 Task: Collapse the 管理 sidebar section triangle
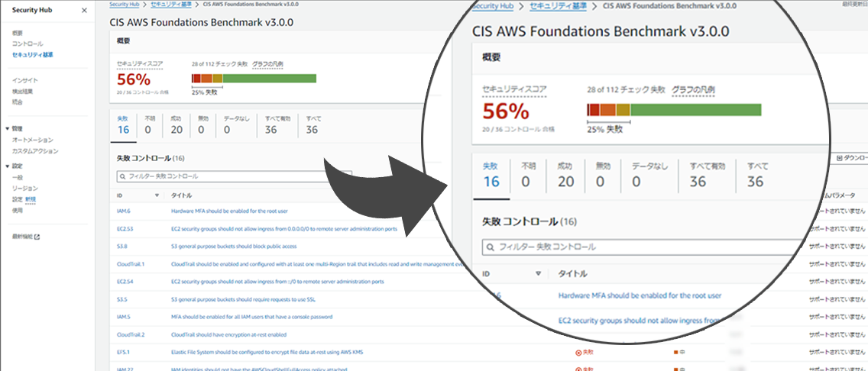[7, 128]
